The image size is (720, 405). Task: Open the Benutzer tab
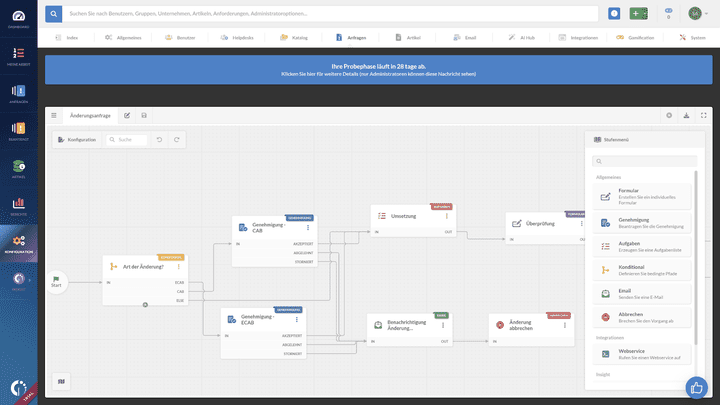(x=180, y=38)
